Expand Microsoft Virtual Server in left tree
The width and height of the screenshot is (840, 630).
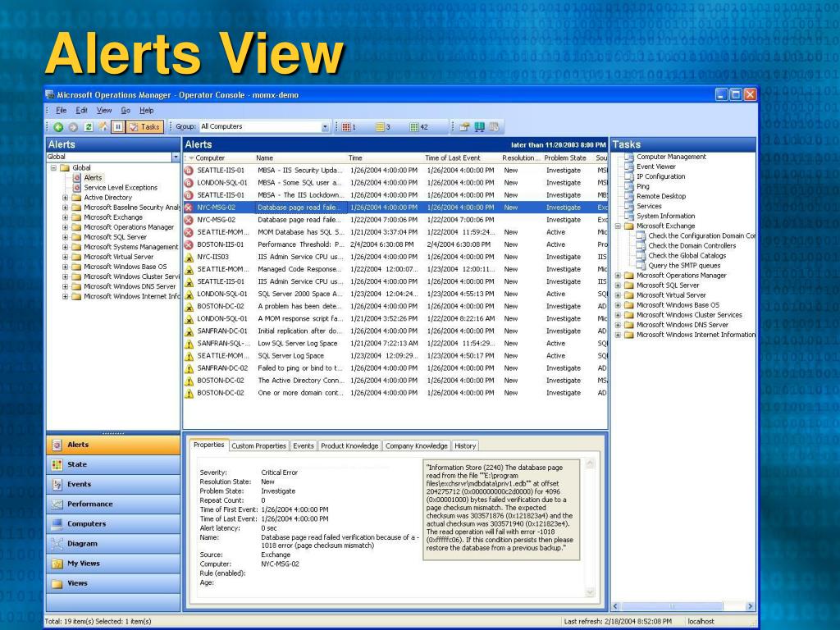tap(66, 257)
